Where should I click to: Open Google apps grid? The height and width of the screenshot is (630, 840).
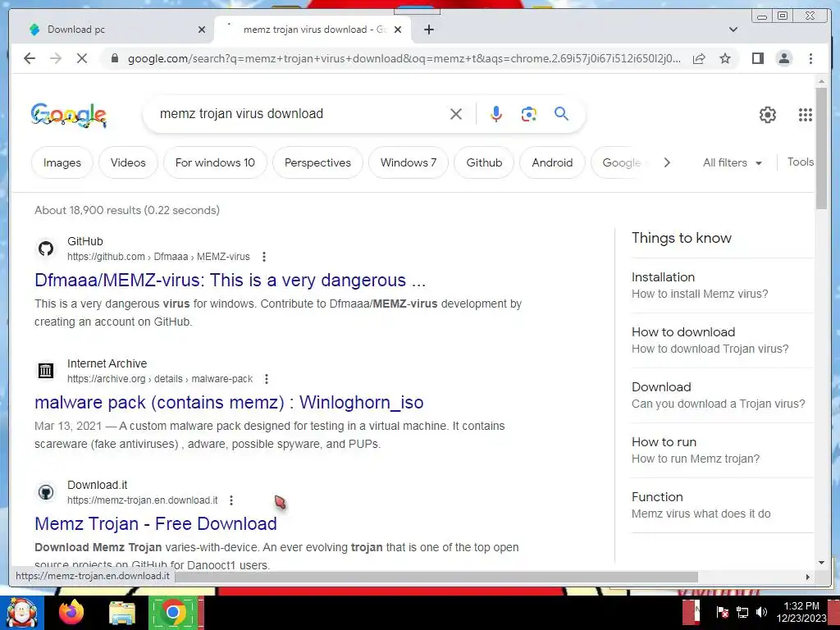tap(806, 115)
